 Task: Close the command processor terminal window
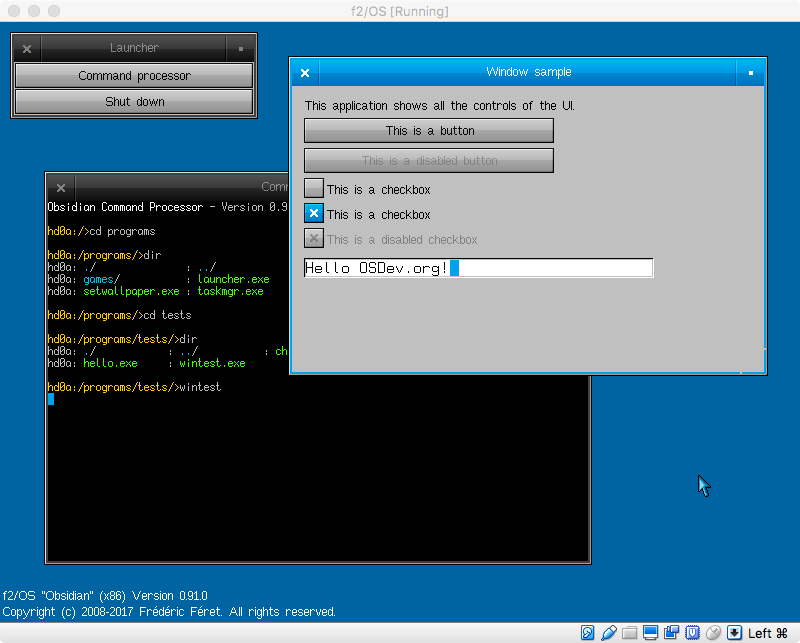pos(61,188)
